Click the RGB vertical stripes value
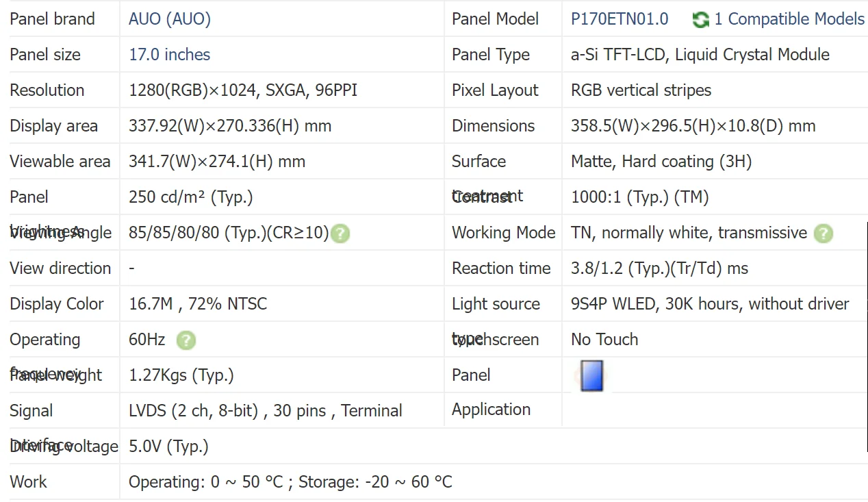Screen dimensions: 868x502 click(641, 90)
